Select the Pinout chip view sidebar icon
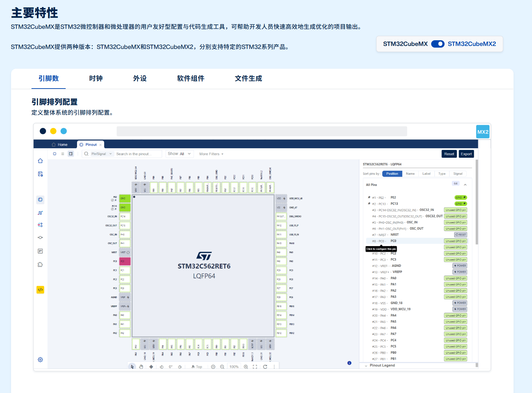This screenshot has width=532, height=393. pyautogui.click(x=40, y=200)
